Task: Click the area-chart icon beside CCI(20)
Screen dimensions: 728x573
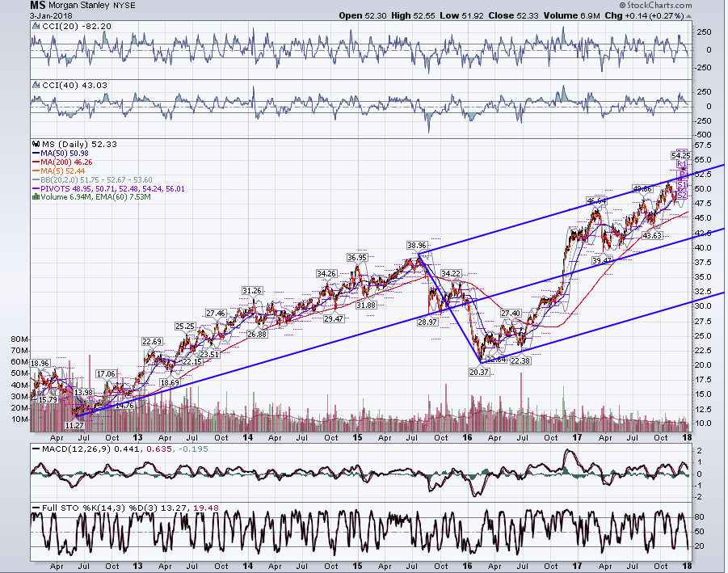Action: tap(36, 27)
